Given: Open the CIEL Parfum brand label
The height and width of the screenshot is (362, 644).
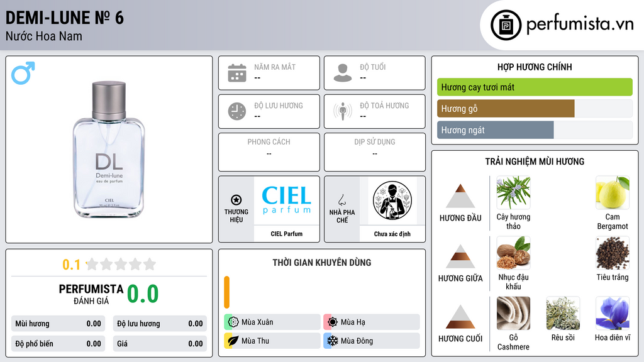Looking at the screenshot, I should click(287, 234).
